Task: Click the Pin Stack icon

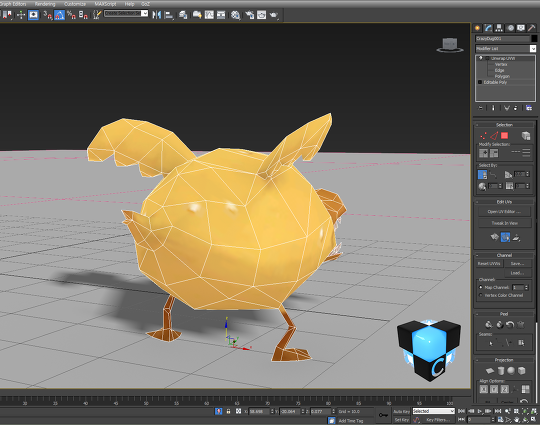Action: coord(481,108)
